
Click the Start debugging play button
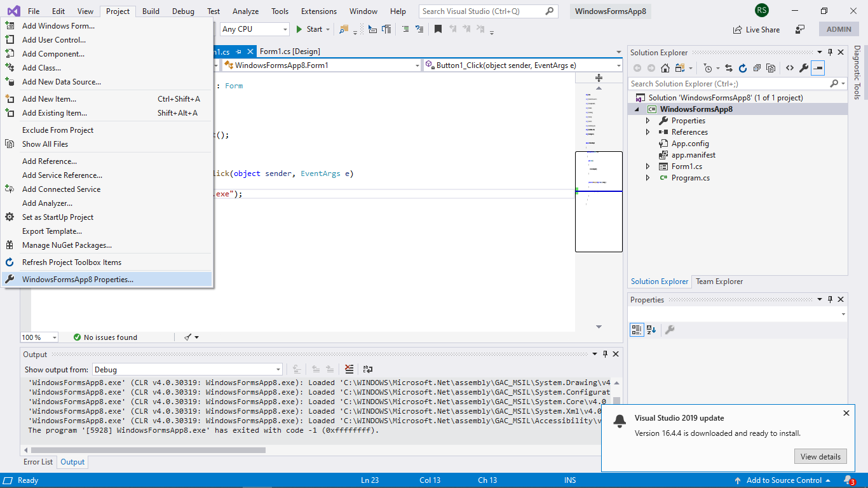point(299,29)
